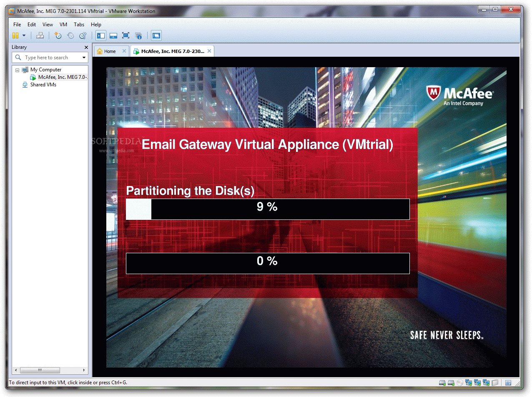Toggle the Show Library sidebar icon
Image resolution: width=532 pixels, height=398 pixels.
101,35
